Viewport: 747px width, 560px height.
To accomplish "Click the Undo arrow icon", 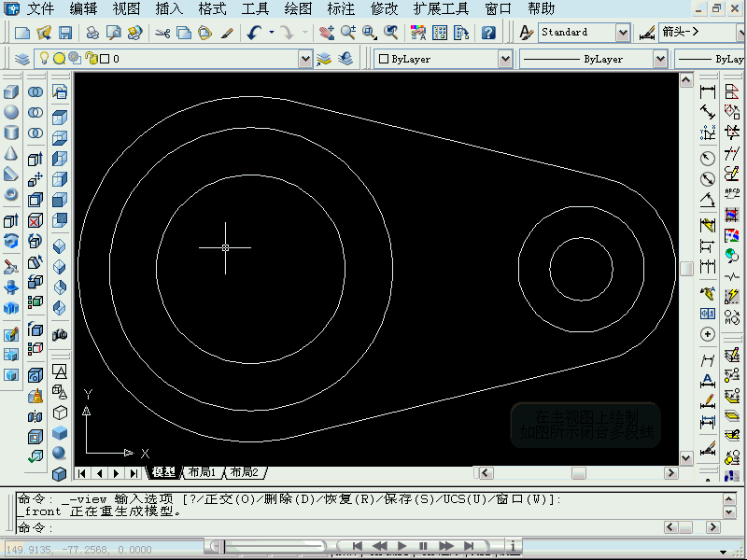I will pos(254,33).
